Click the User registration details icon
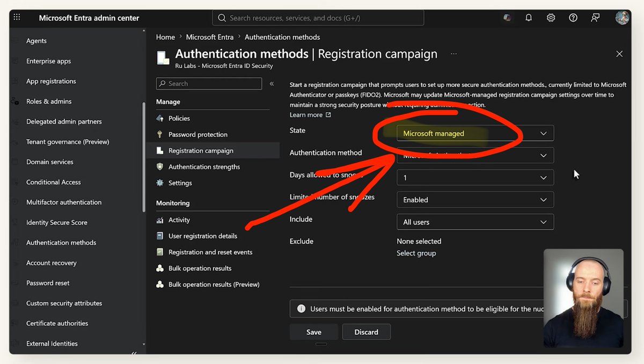The height and width of the screenshot is (364, 644). (160, 236)
